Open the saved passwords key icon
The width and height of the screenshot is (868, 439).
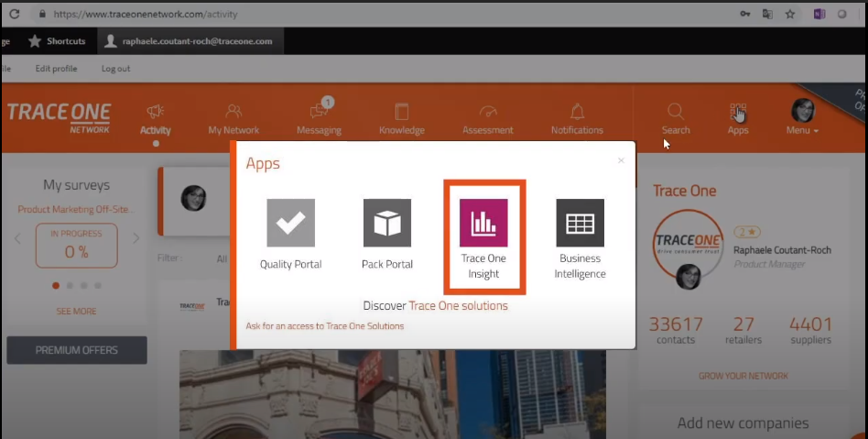pos(745,15)
